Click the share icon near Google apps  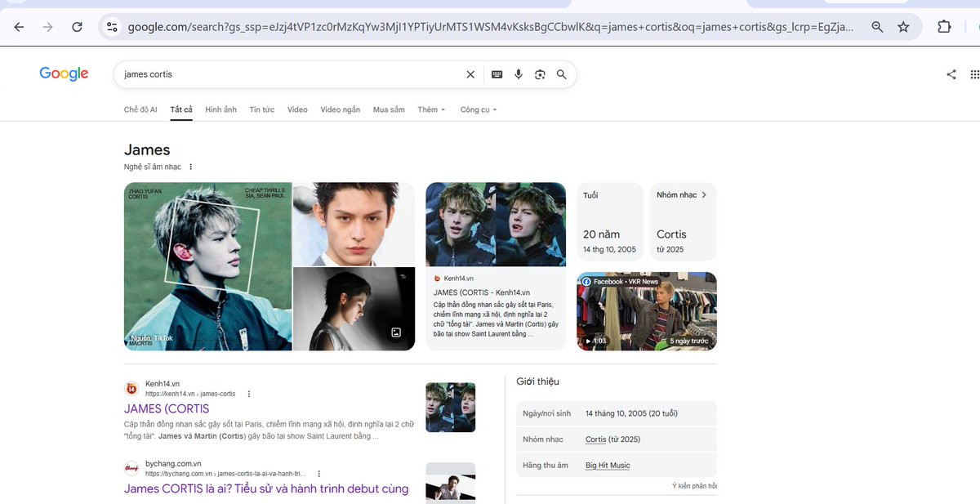pos(951,74)
